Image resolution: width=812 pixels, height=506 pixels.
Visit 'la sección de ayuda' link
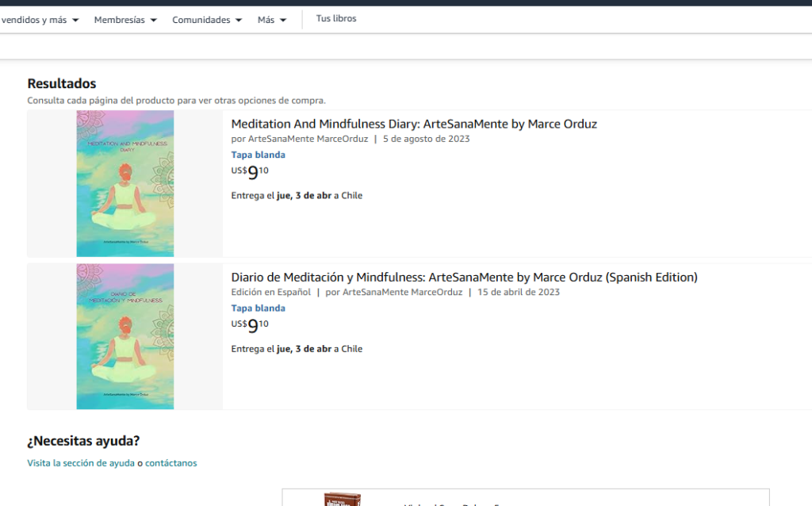click(x=81, y=463)
